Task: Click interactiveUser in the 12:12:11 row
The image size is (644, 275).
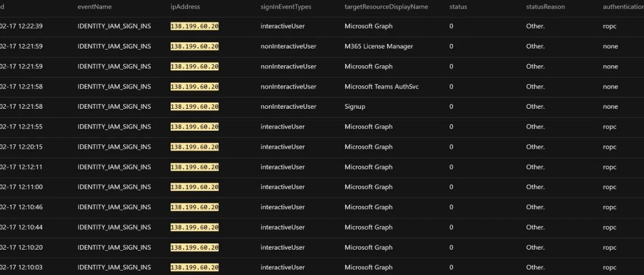Action: (283, 167)
